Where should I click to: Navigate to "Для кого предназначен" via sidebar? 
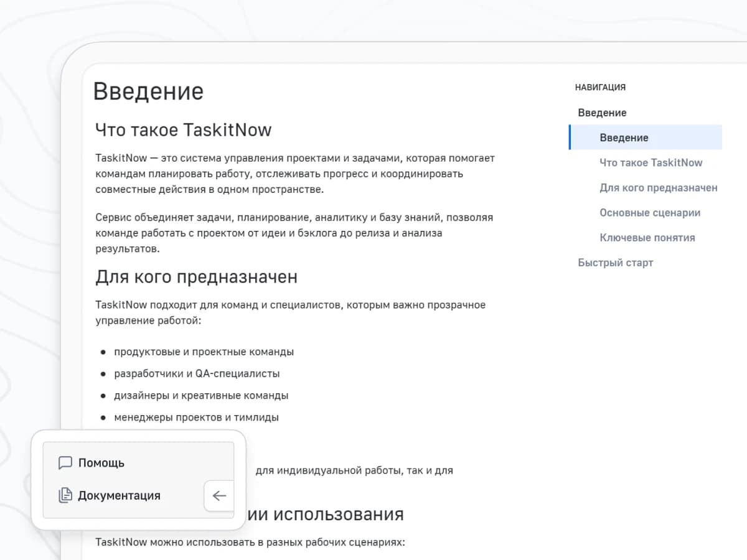tap(658, 187)
